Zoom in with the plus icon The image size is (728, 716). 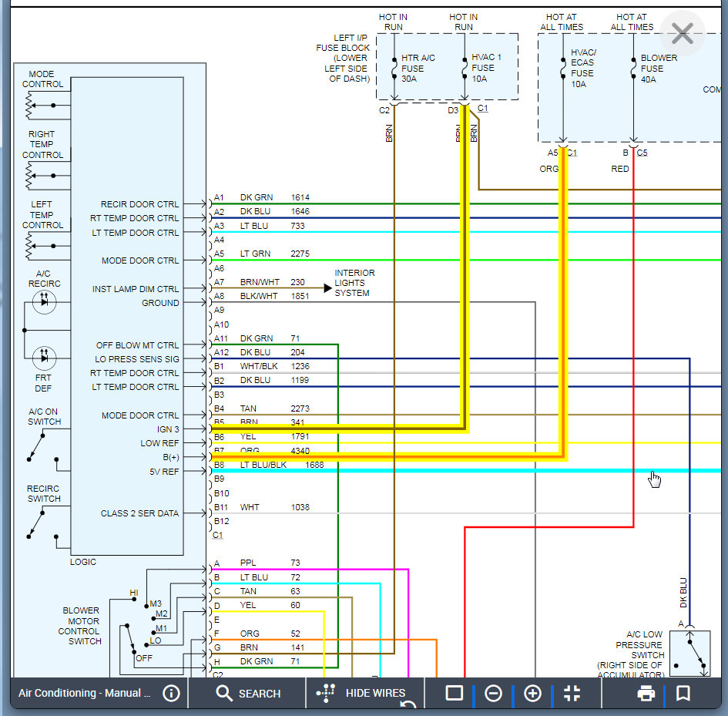(532, 693)
